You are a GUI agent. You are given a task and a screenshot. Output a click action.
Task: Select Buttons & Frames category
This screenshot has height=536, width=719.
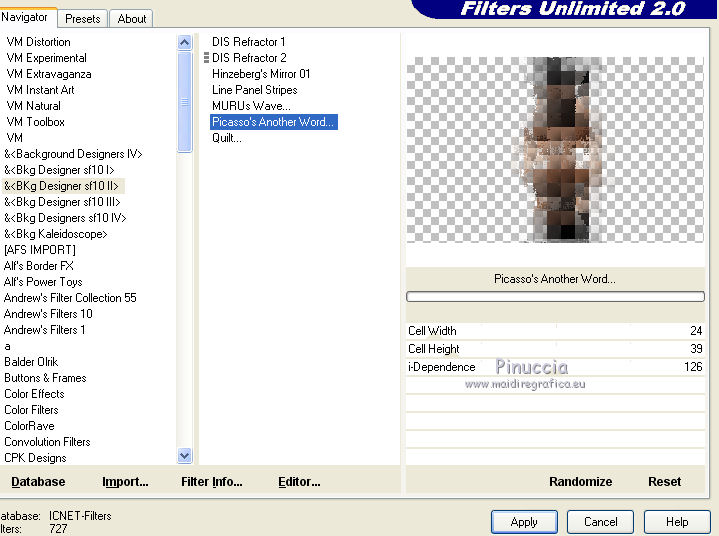point(45,378)
